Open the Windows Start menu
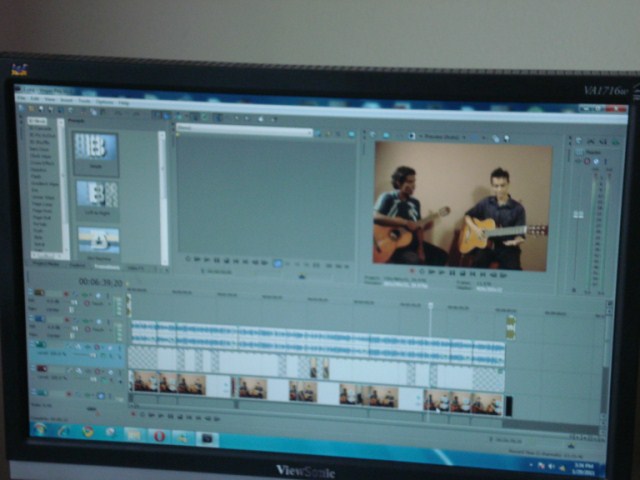Image resolution: width=640 pixels, height=480 pixels. 40,429
